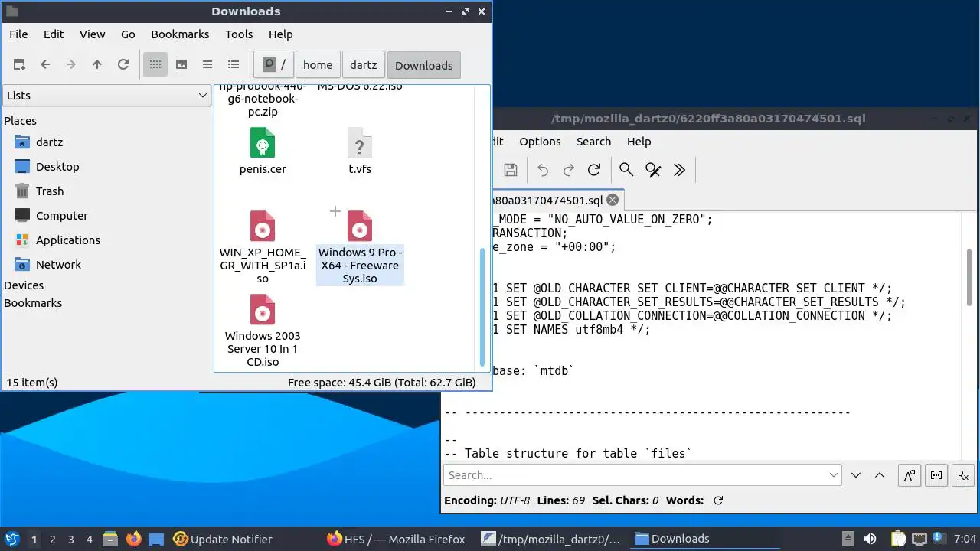Select the t.vfs unknown file
The height and width of the screenshot is (551, 980).
(x=360, y=152)
